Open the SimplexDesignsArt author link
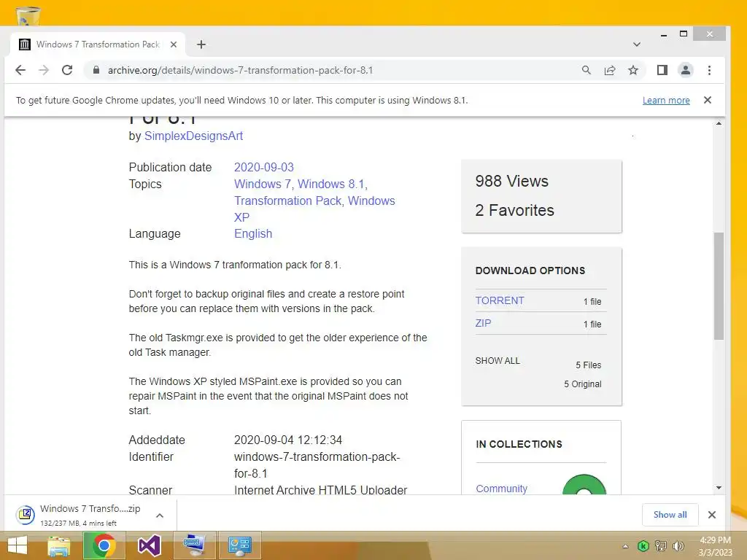This screenshot has width=747, height=560. coord(193,136)
